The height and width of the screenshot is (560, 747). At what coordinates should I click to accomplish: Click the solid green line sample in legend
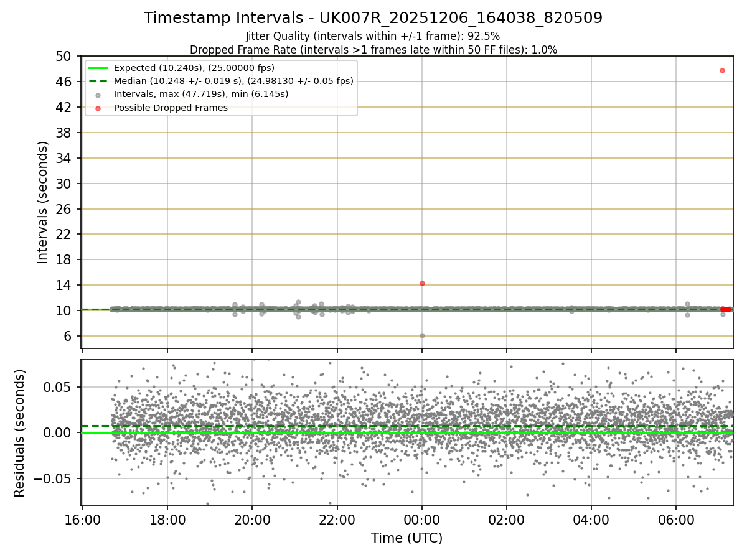click(x=98, y=68)
